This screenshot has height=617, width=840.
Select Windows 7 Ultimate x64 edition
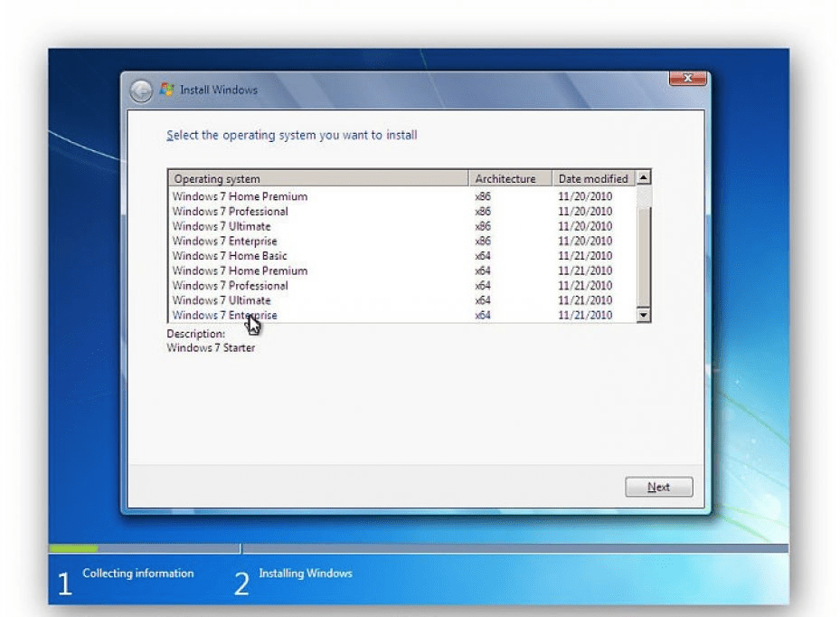click(222, 299)
